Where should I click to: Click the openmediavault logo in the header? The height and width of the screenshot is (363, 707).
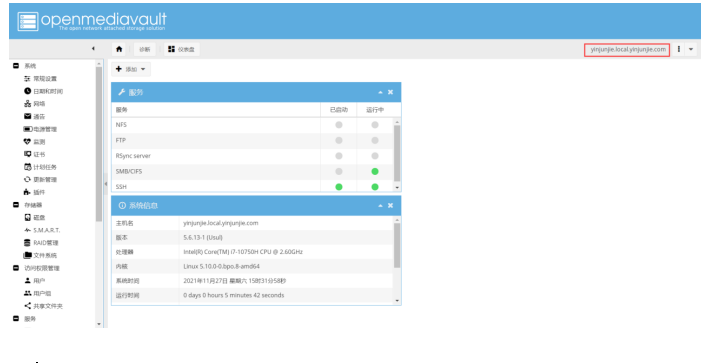pyautogui.click(x=92, y=21)
